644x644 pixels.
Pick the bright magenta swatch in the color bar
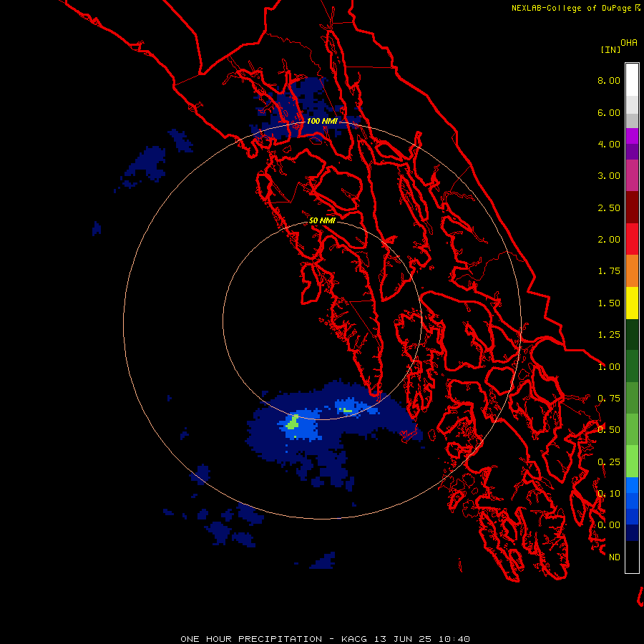point(632,136)
